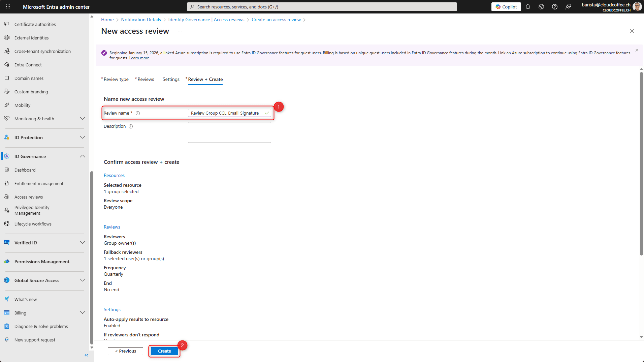Open the feedback icon in the header
Screen dimensions: 644x362
pos(568,7)
